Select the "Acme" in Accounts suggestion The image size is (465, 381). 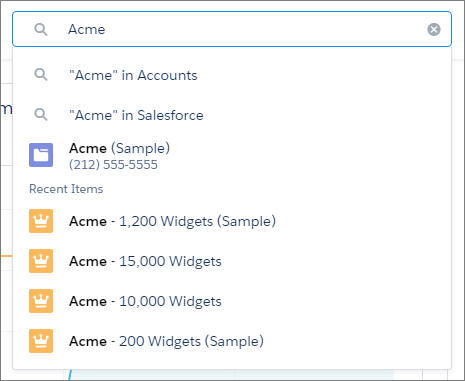point(232,75)
